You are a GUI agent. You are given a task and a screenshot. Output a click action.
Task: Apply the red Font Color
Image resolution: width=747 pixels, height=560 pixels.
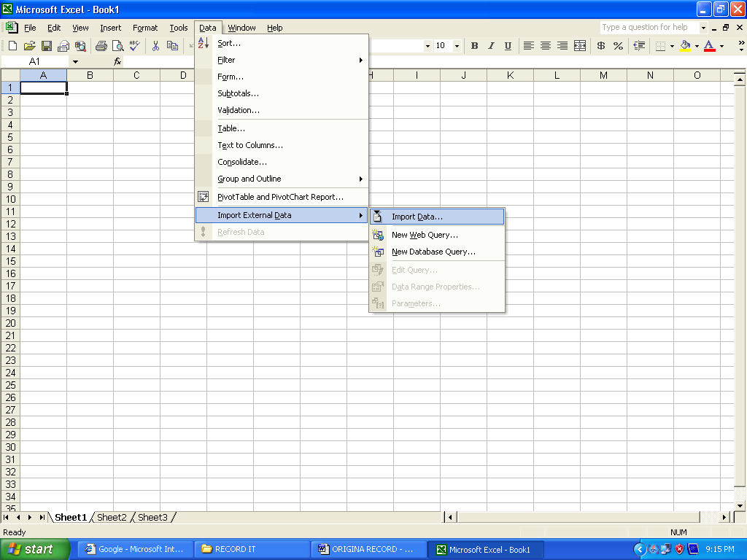coord(709,46)
